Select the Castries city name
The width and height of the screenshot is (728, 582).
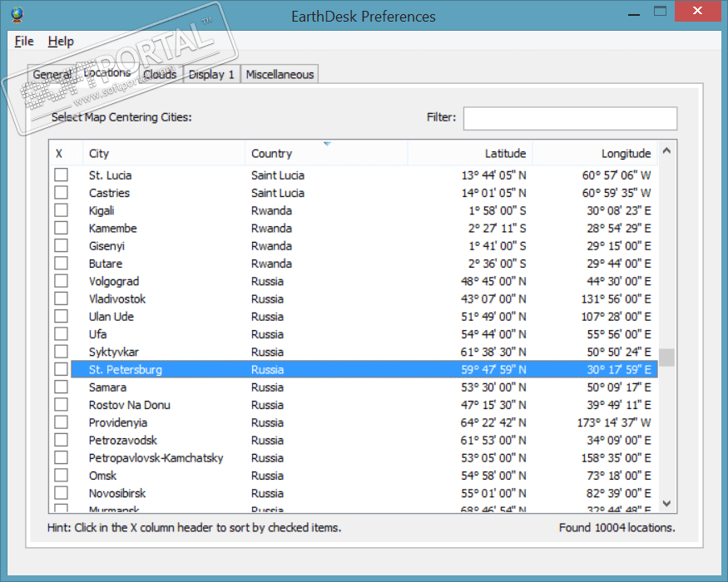point(109,193)
